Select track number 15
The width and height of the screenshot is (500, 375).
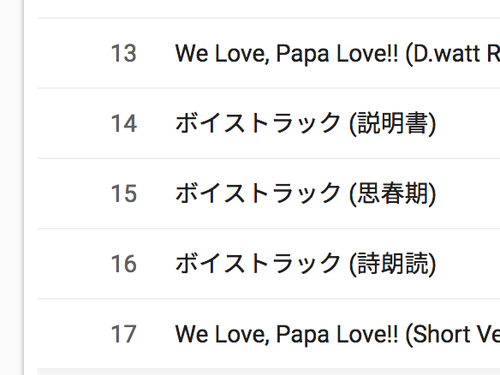[x=124, y=193]
